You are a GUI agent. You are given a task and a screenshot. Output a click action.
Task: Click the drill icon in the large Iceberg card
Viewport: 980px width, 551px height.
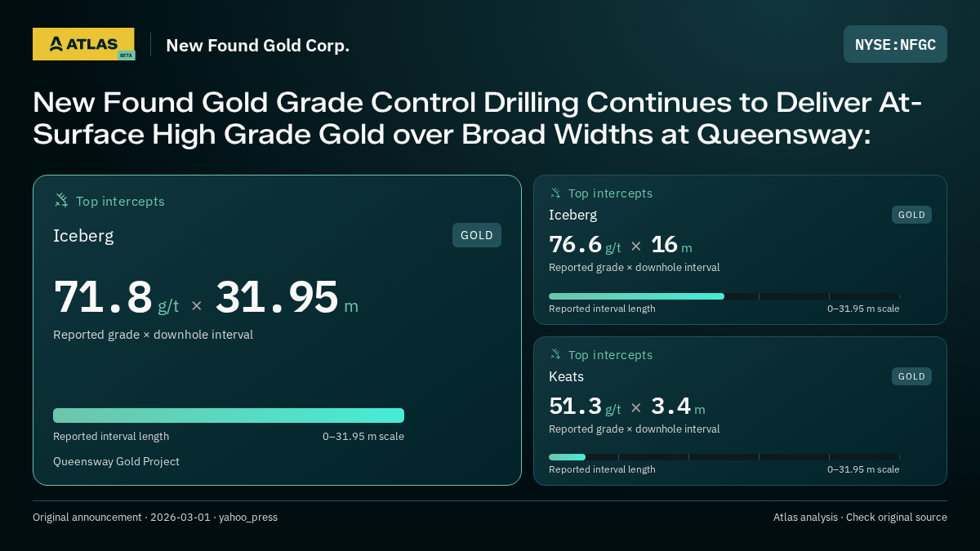click(61, 200)
